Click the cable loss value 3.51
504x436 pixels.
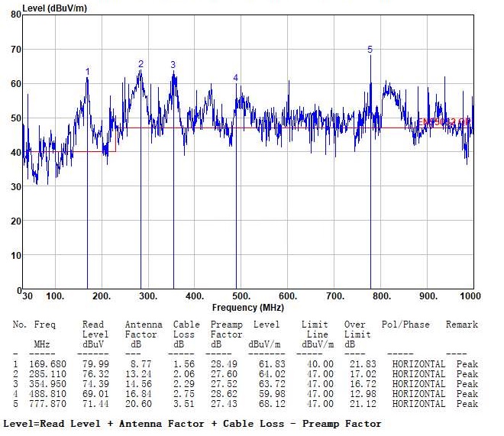184,404
